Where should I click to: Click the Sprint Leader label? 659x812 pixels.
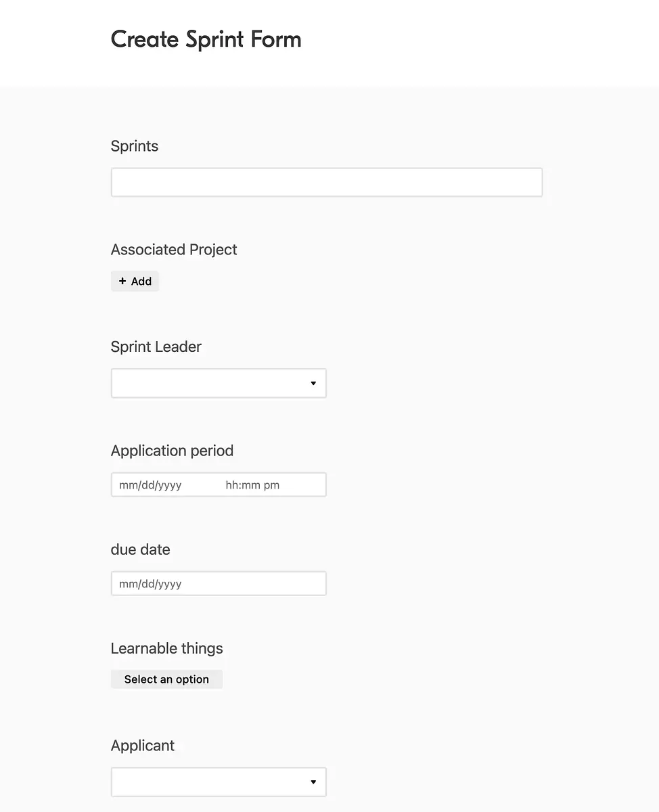tap(156, 347)
